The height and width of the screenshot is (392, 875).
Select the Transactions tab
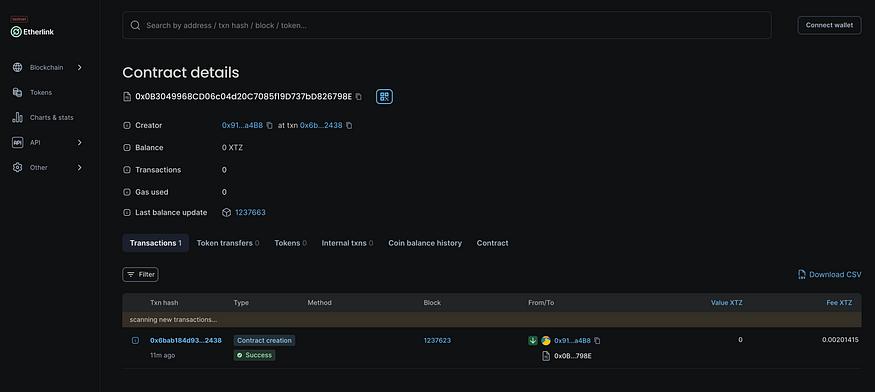point(156,243)
